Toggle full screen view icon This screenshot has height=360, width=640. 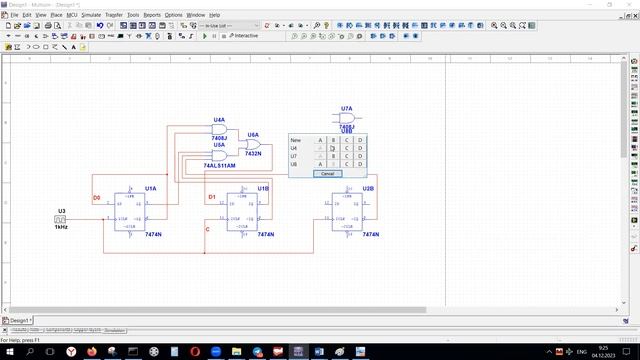(531, 25)
